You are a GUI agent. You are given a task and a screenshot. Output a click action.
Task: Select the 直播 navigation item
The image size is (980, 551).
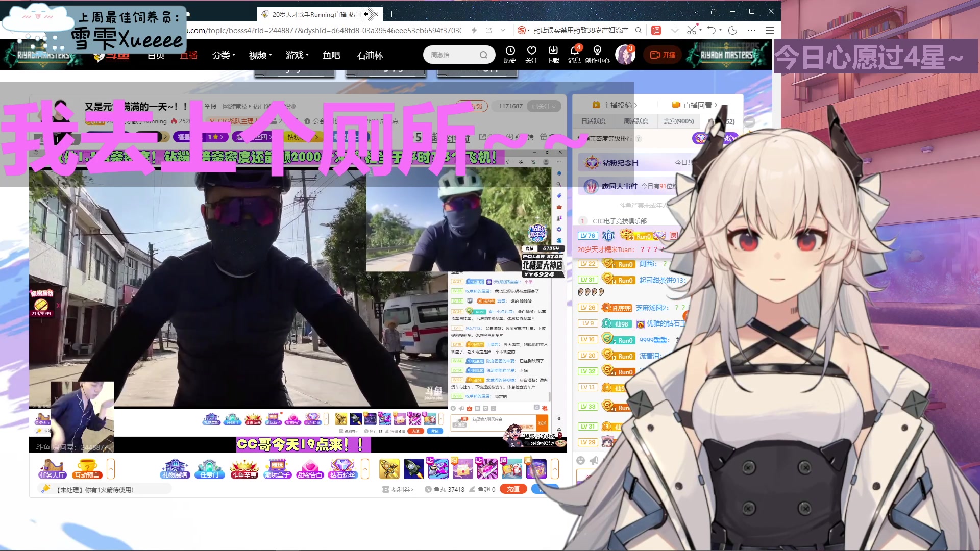point(188,55)
